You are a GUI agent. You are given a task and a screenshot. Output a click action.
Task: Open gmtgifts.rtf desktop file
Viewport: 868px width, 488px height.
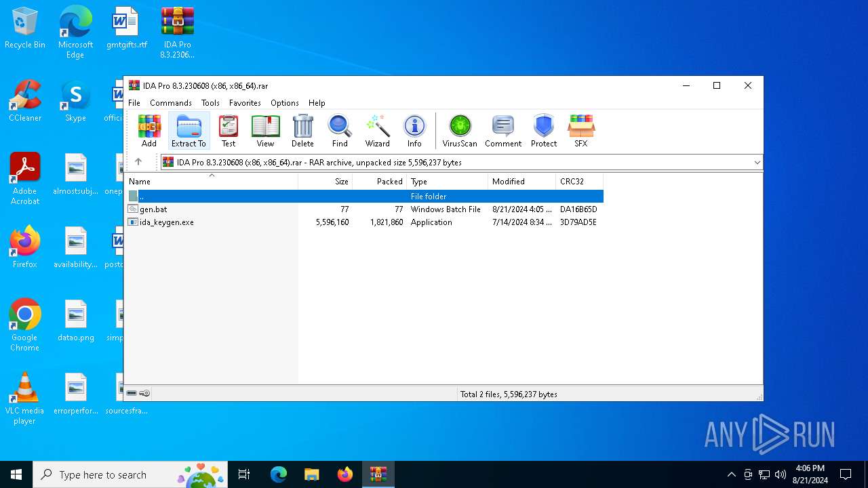(127, 28)
